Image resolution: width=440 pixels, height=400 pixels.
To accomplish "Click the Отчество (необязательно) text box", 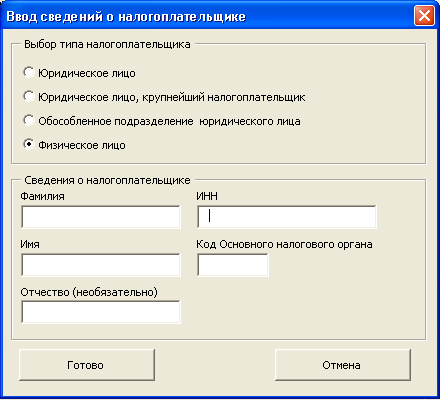I will pos(101,312).
